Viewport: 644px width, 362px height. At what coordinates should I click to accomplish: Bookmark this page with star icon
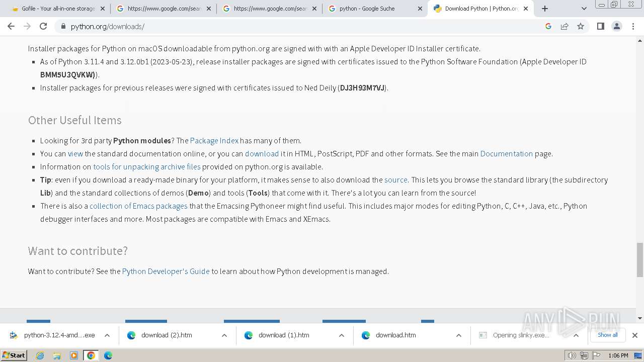pyautogui.click(x=581, y=26)
